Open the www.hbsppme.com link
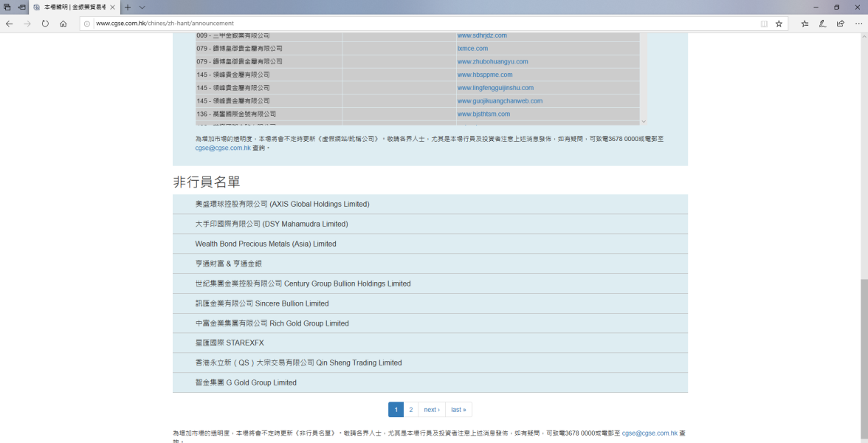The image size is (868, 443). click(484, 75)
